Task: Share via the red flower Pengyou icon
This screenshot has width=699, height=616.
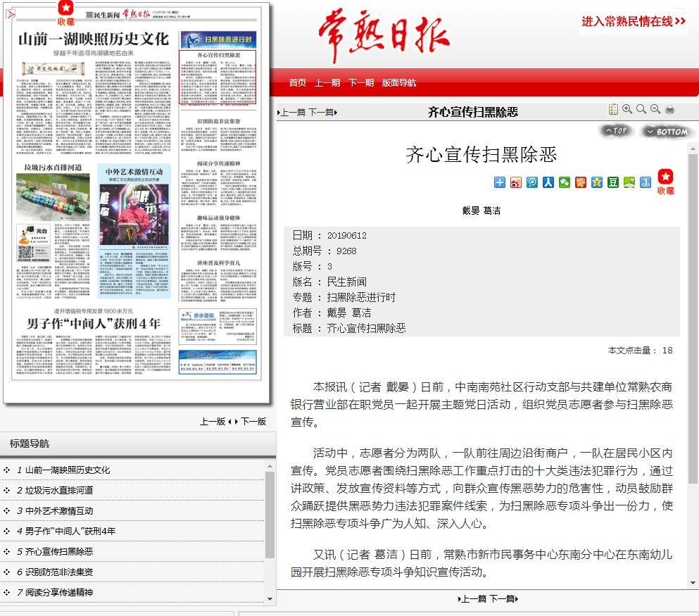Action: point(581,182)
